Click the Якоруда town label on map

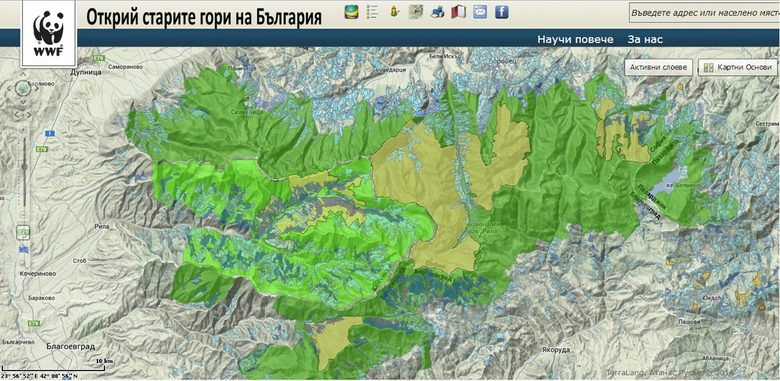coord(556,350)
